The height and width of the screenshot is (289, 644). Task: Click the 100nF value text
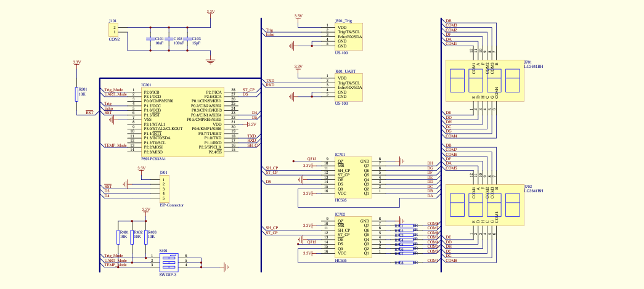coord(179,43)
